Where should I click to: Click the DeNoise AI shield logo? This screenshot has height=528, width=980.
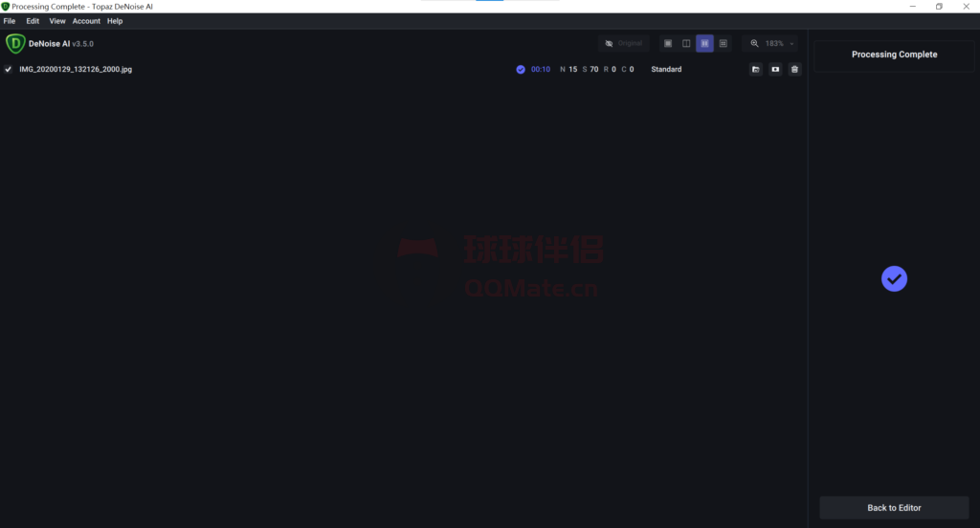tap(15, 44)
